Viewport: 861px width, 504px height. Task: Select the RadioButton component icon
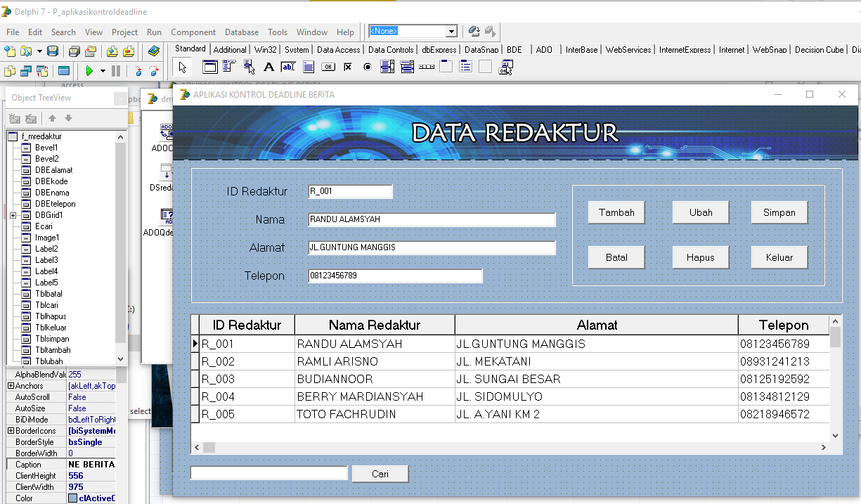(367, 67)
